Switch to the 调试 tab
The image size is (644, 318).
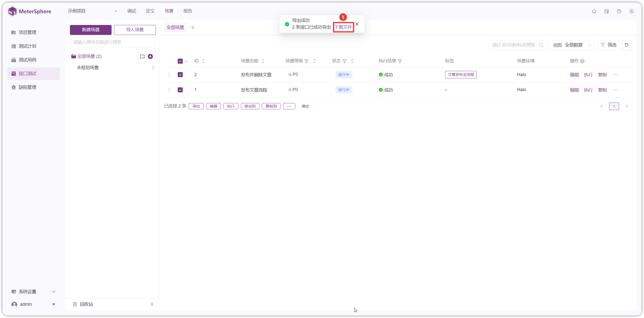[x=132, y=11]
